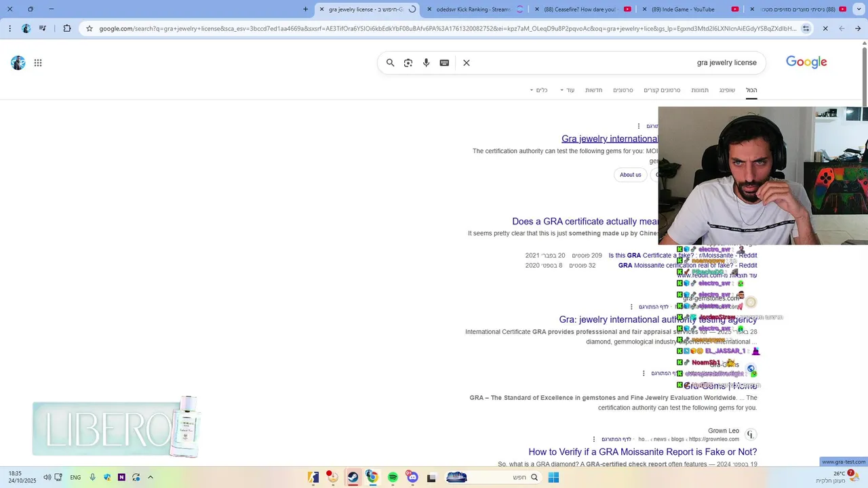The width and height of the screenshot is (868, 488).
Task: Click translated page link for Grown Leo result
Action: (616, 439)
